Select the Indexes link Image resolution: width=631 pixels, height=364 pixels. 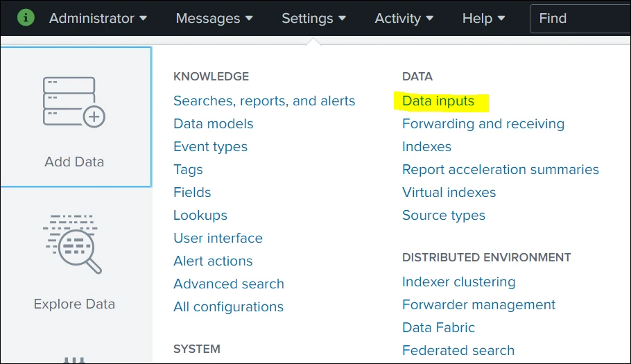(x=426, y=147)
